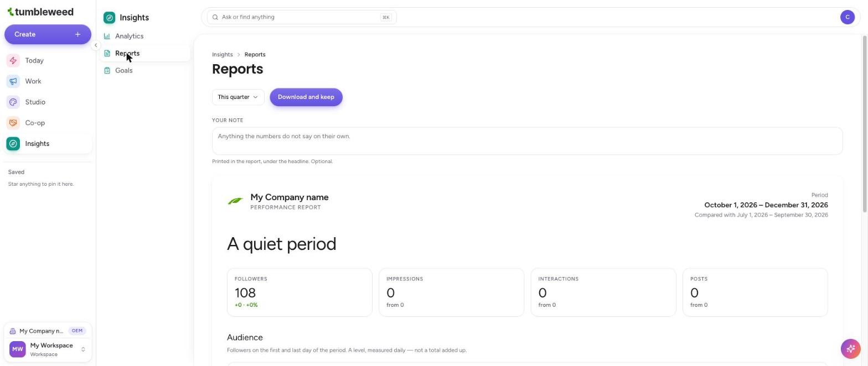Click the 'A quiet period' headline
Image resolution: width=868 pixels, height=366 pixels.
point(282,244)
